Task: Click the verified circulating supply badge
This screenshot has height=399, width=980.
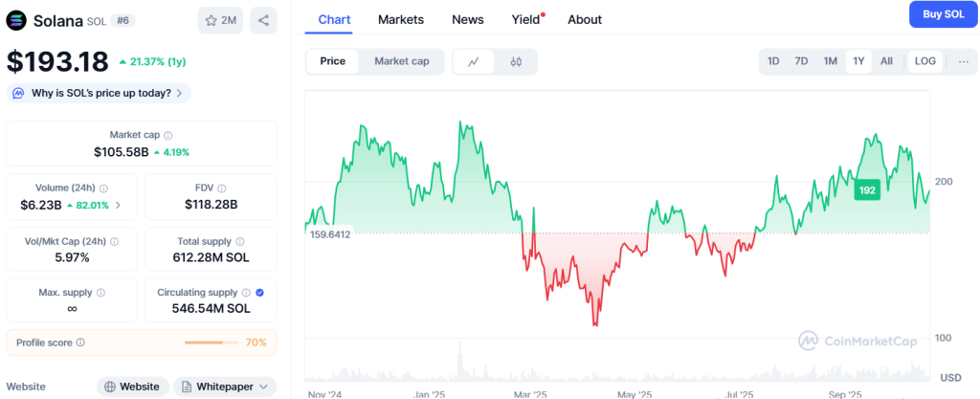Action: point(259,292)
